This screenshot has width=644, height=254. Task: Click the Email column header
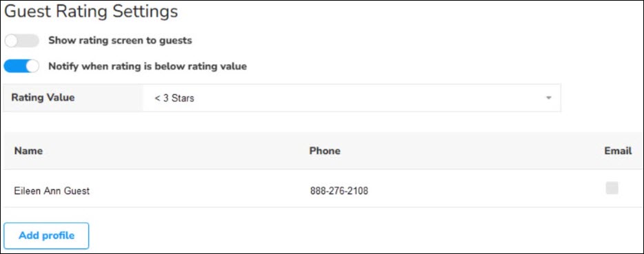tap(618, 151)
